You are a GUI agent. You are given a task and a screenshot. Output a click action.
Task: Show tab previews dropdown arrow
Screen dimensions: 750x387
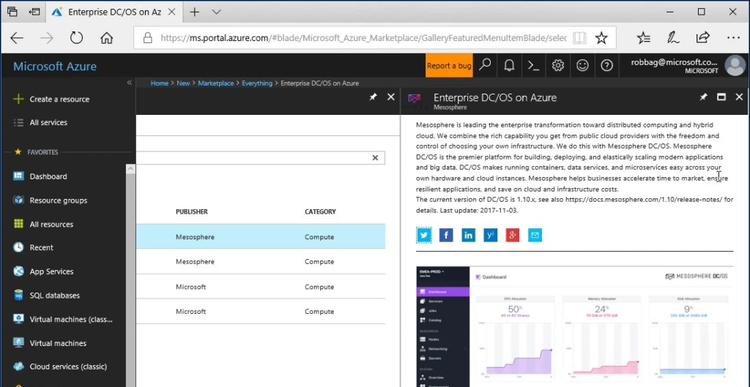click(x=216, y=12)
